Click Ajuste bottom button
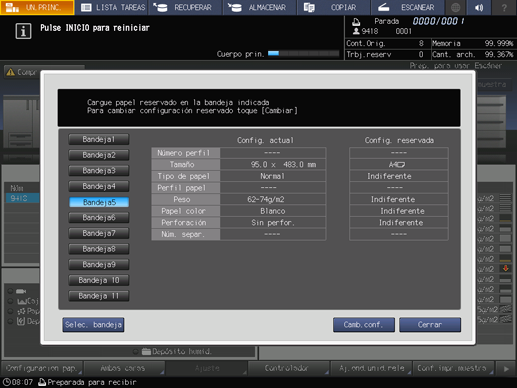Image resolution: width=517 pixels, height=388 pixels. point(207,368)
